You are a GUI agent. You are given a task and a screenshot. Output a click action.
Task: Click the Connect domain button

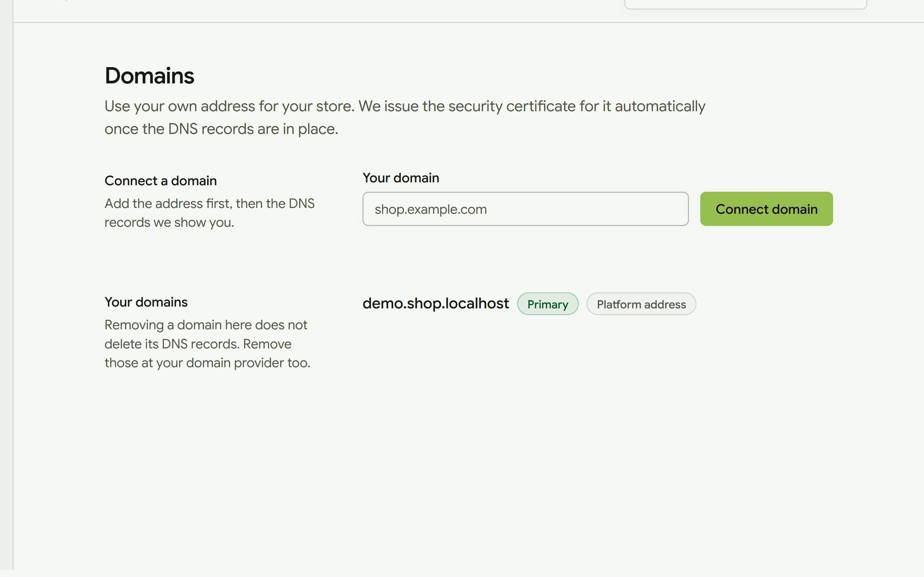(x=766, y=209)
